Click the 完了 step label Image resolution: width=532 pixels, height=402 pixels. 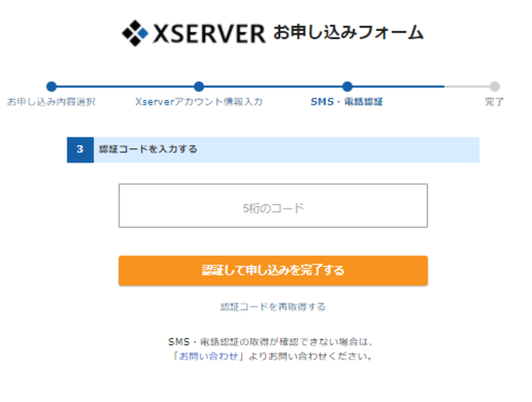[x=495, y=101]
